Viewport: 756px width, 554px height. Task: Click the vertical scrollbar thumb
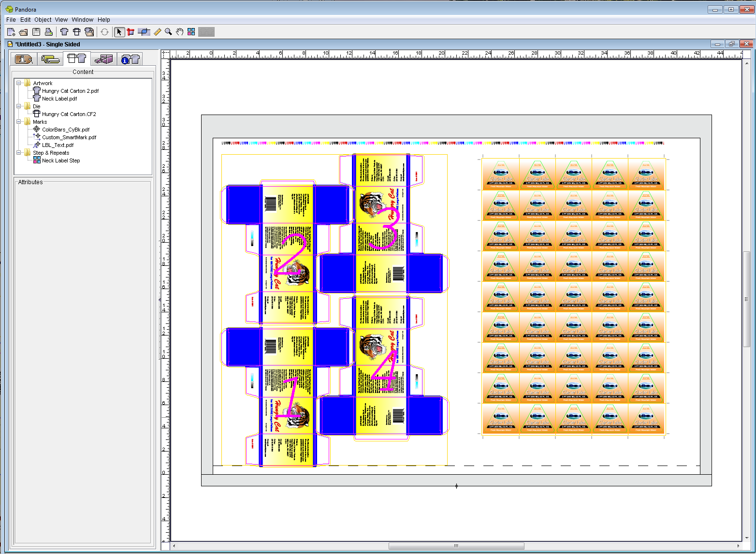click(x=746, y=299)
